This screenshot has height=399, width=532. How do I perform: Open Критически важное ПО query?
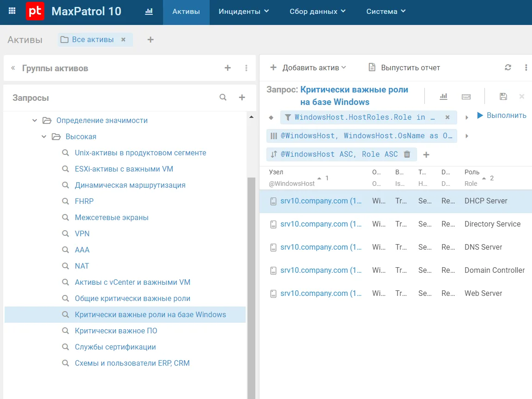click(116, 331)
